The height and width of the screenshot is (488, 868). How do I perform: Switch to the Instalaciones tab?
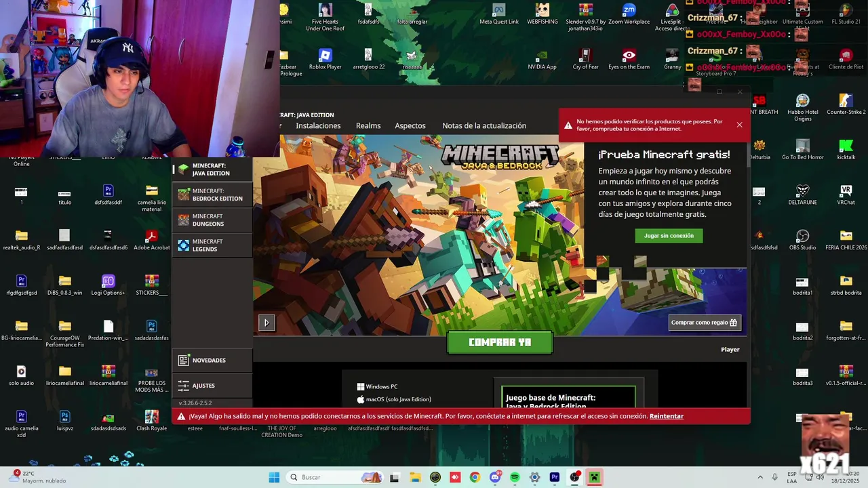[318, 125]
